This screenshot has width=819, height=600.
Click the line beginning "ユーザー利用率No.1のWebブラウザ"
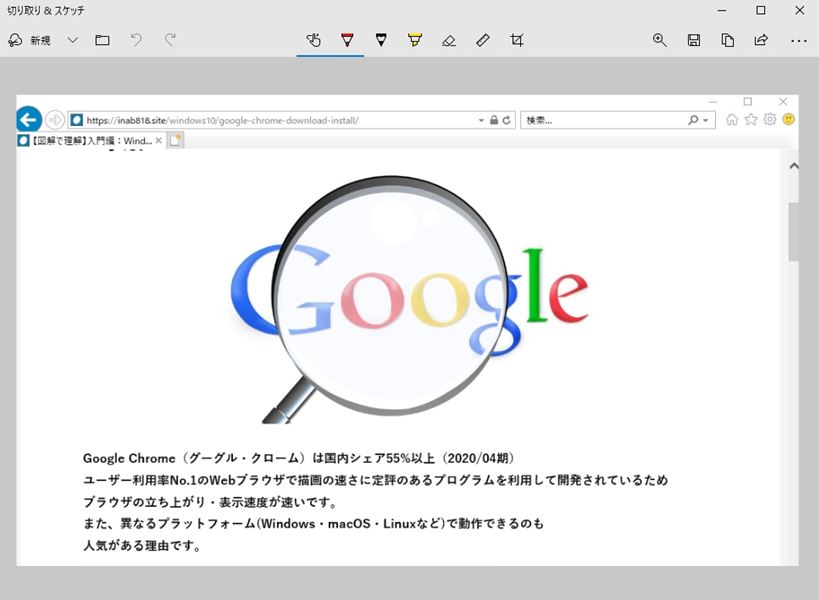(x=376, y=480)
